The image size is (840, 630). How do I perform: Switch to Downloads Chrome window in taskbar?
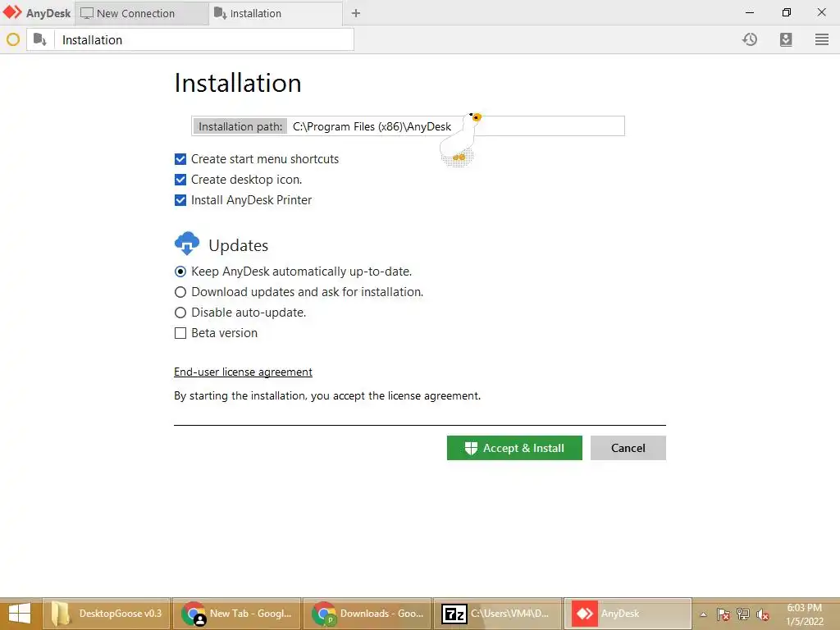coord(367,614)
